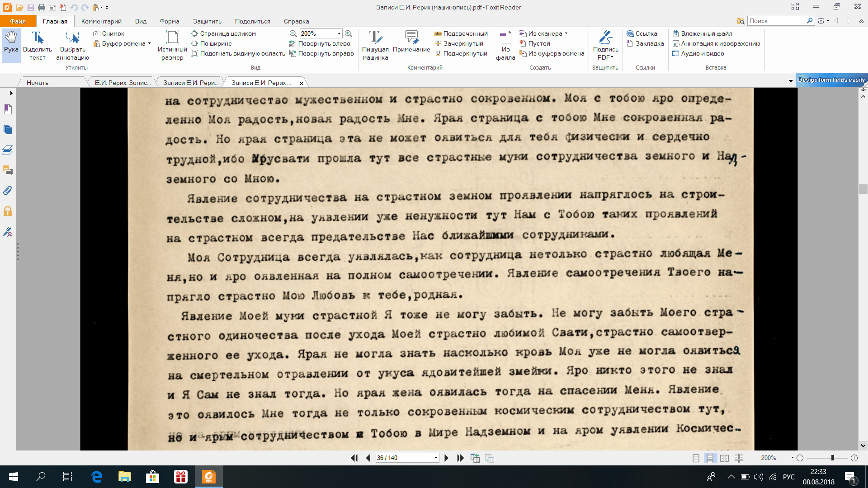Switch to facing pages view mode
Screen dimensions: 868x488
(x=724, y=458)
